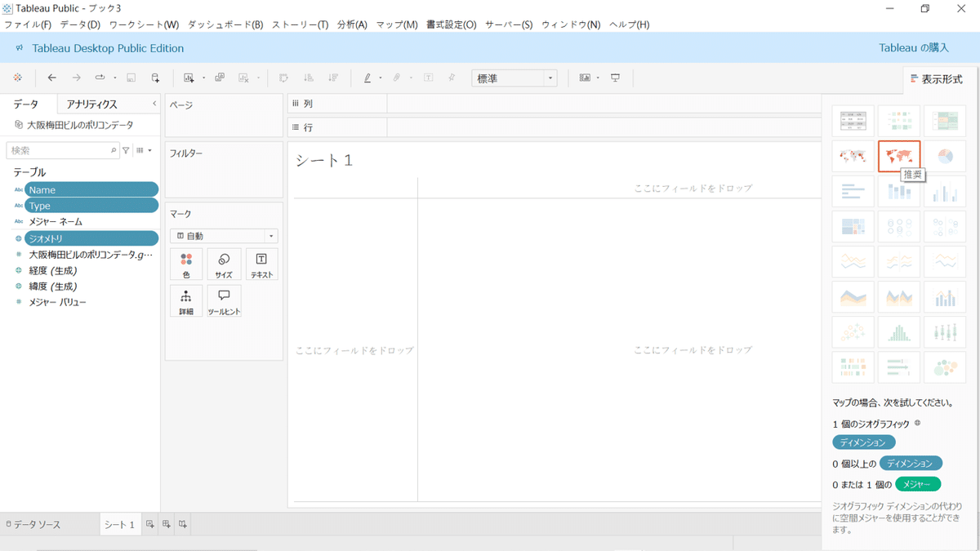This screenshot has width=980, height=551.
Task: Click the redo forward arrow
Action: (x=76, y=78)
